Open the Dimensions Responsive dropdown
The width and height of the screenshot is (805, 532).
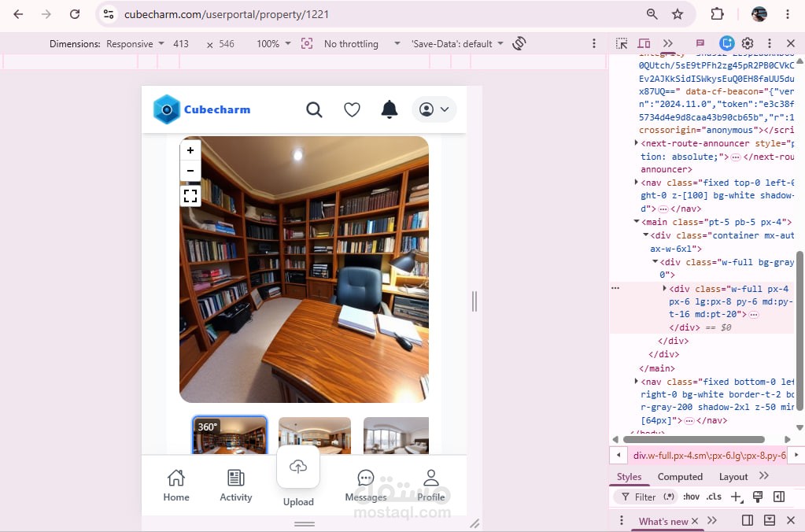click(x=135, y=43)
